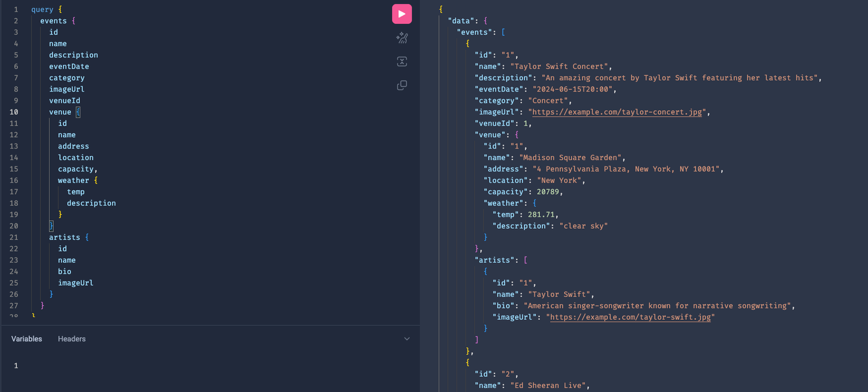Click the "Ed Sheeran Live" name value
Image resolution: width=868 pixels, height=392 pixels.
(x=548, y=385)
